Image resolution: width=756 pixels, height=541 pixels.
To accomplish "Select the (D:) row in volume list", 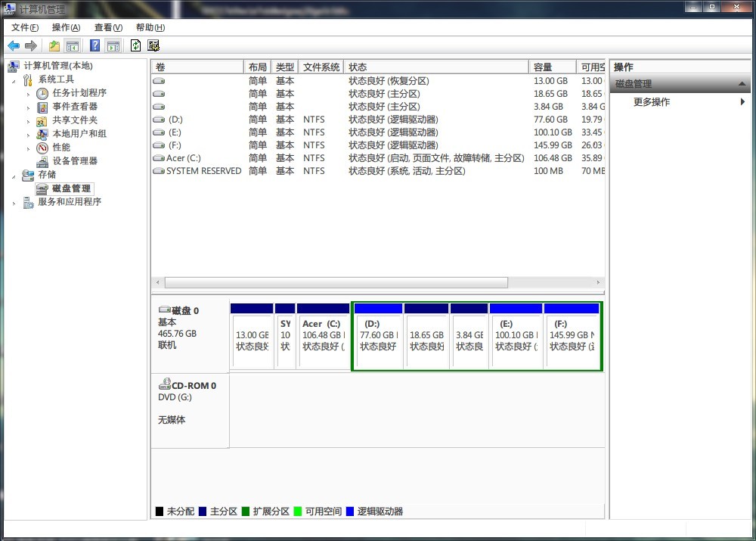I will (x=379, y=120).
